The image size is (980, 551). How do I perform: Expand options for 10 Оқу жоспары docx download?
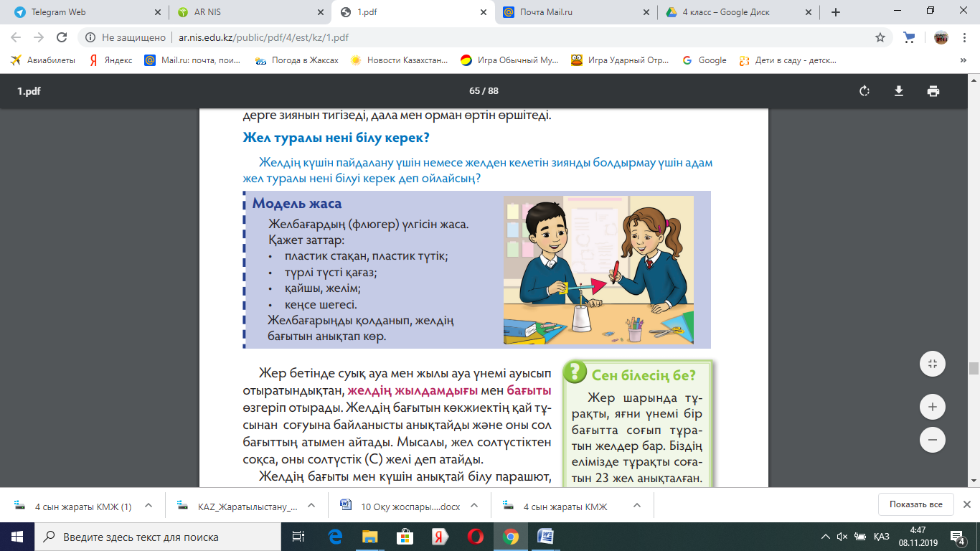[x=475, y=505]
